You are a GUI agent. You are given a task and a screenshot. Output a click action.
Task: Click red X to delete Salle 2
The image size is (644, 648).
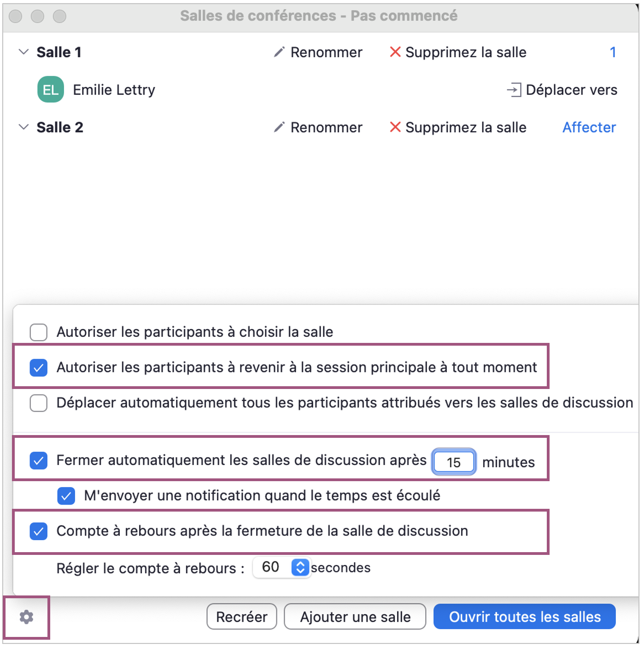coord(395,127)
